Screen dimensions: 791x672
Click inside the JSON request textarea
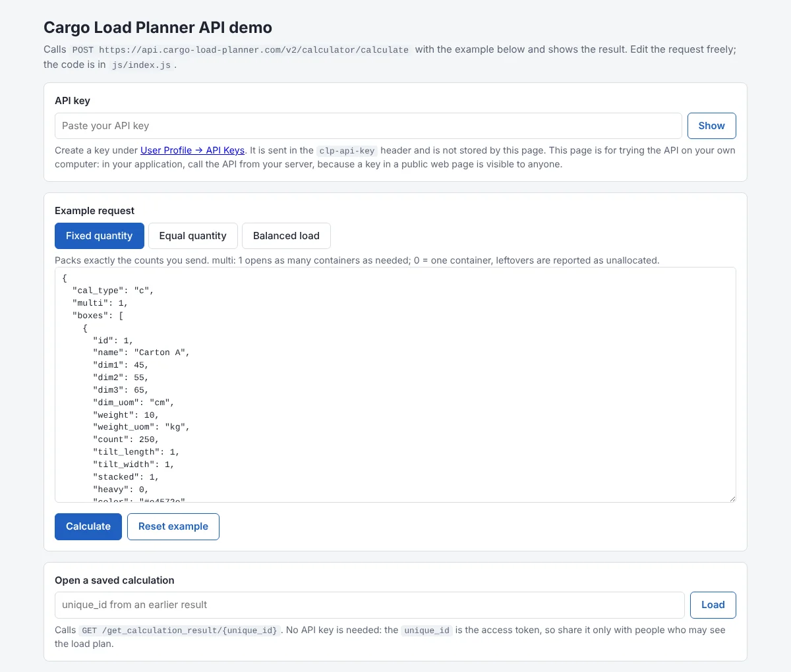pos(395,385)
